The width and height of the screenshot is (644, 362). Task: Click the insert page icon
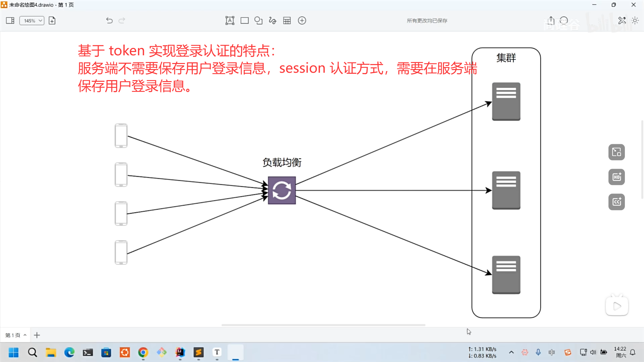[52, 20]
